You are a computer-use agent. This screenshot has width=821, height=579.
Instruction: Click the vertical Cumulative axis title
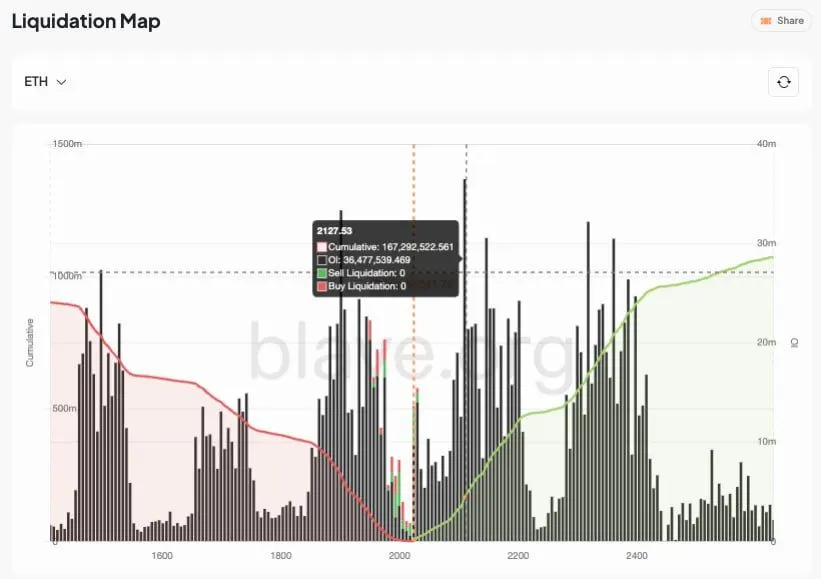point(30,342)
